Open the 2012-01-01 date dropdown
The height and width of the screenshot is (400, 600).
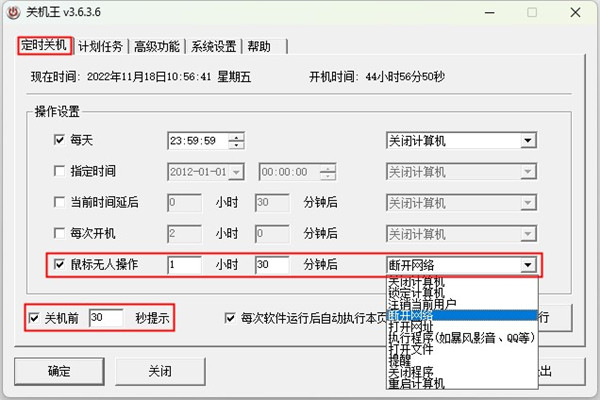(x=236, y=172)
